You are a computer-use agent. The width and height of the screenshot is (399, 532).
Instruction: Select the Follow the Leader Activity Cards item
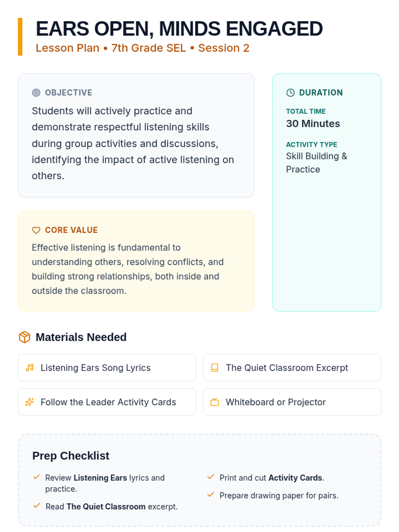pyautogui.click(x=107, y=402)
